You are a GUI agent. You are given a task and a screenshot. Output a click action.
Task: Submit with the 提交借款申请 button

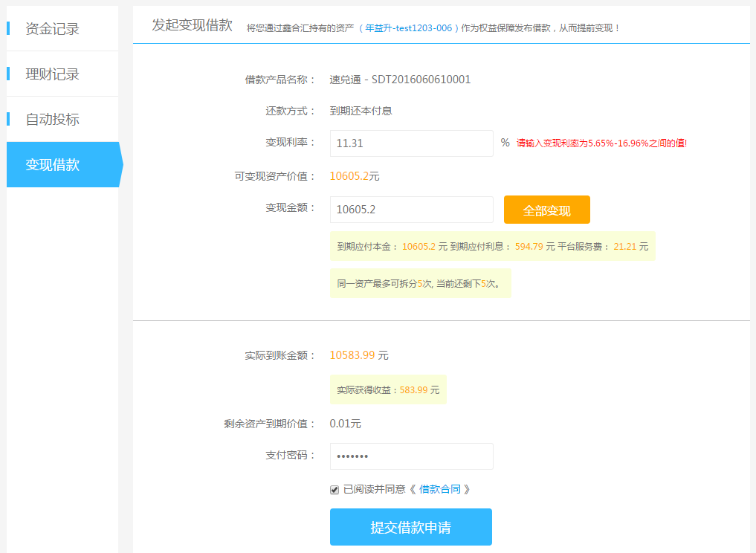tap(410, 527)
